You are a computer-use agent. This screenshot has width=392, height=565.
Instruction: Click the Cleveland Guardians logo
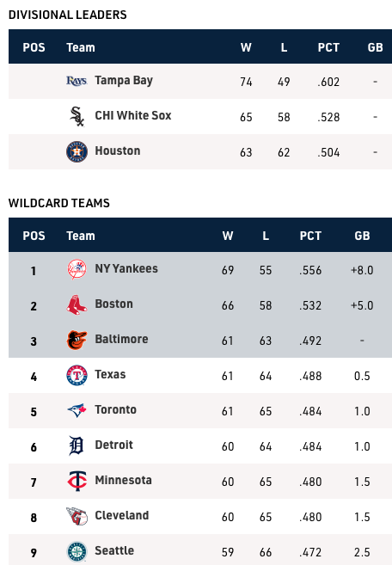(x=77, y=516)
